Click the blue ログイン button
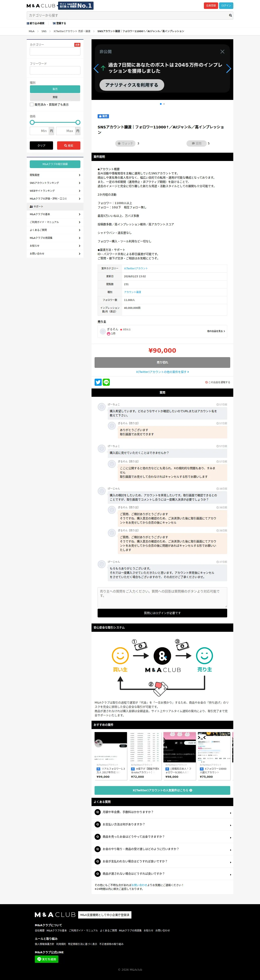The width and height of the screenshot is (260, 980). coord(226,6)
